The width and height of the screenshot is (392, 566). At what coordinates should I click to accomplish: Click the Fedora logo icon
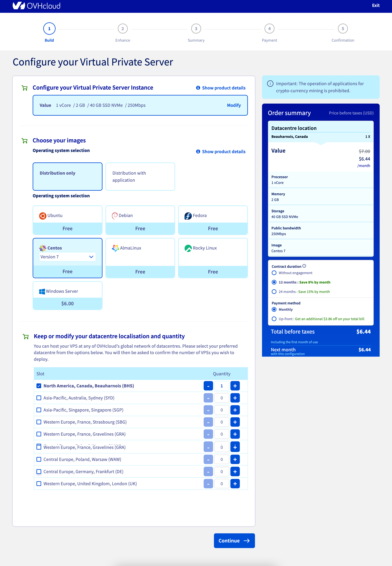pyautogui.click(x=188, y=216)
